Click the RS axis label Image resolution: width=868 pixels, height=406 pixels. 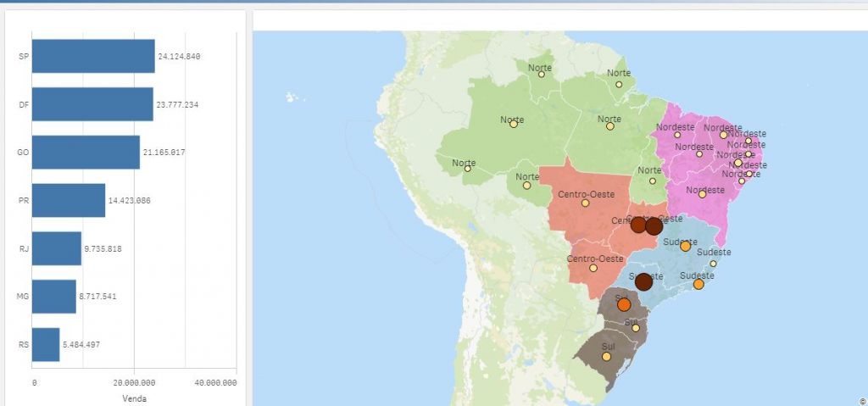click(x=23, y=344)
